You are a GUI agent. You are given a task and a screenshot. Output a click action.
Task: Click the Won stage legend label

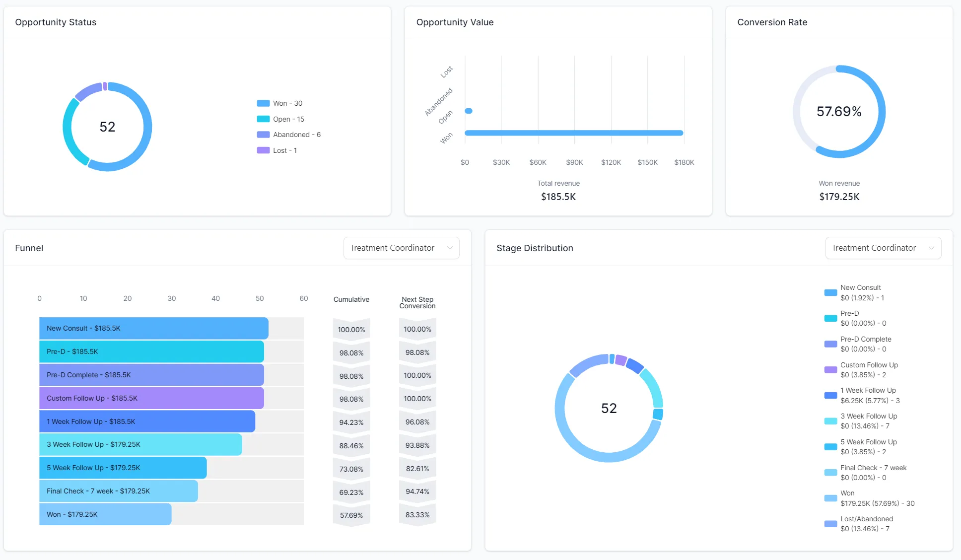[x=847, y=493]
